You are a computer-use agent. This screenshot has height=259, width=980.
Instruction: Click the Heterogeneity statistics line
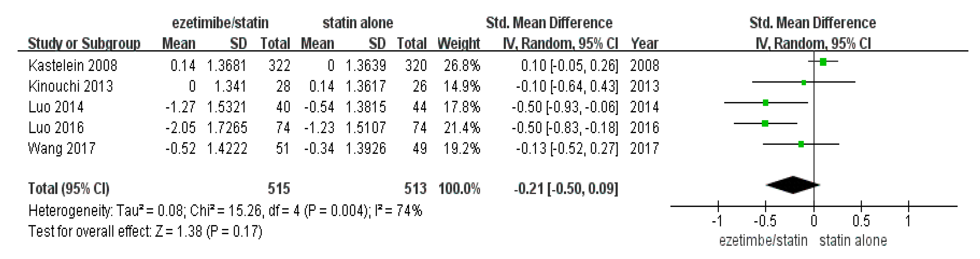[x=225, y=210]
